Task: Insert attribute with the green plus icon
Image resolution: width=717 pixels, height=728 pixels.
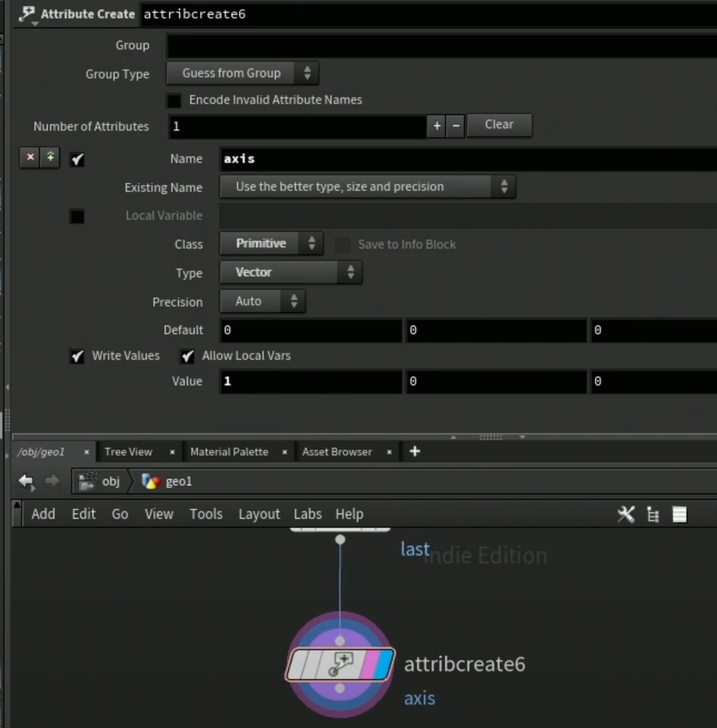Action: tap(50, 157)
